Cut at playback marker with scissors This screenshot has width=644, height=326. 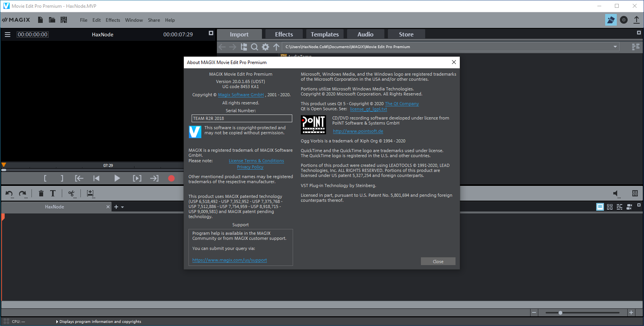(x=72, y=193)
